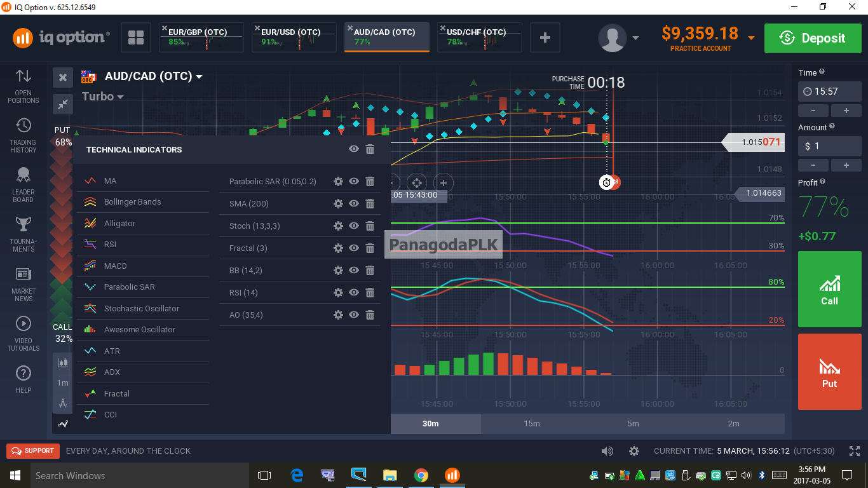The height and width of the screenshot is (488, 868).
Task: Collapse the chart using shrink arrows icon
Action: pos(63,103)
